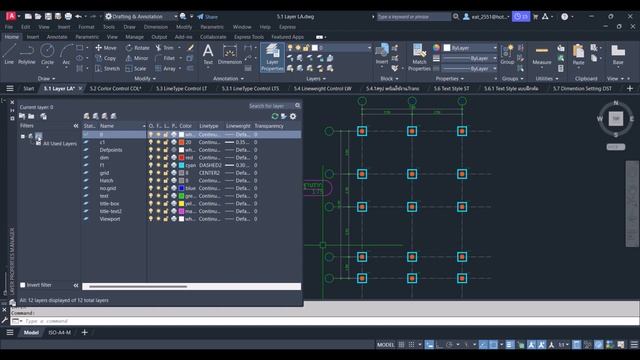
Task: Activate the Scale tool
Action: pyautogui.click(x=136, y=69)
